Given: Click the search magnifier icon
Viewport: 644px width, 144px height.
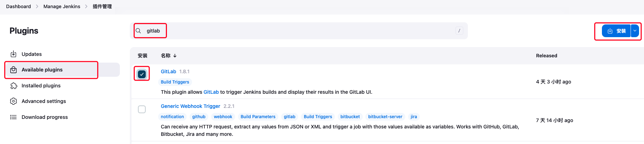Looking at the screenshot, I should click(138, 31).
